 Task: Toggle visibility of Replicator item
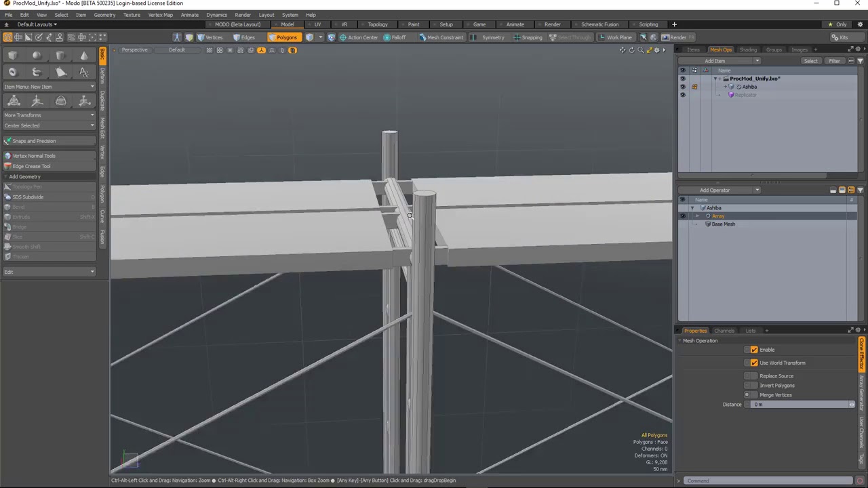point(682,95)
